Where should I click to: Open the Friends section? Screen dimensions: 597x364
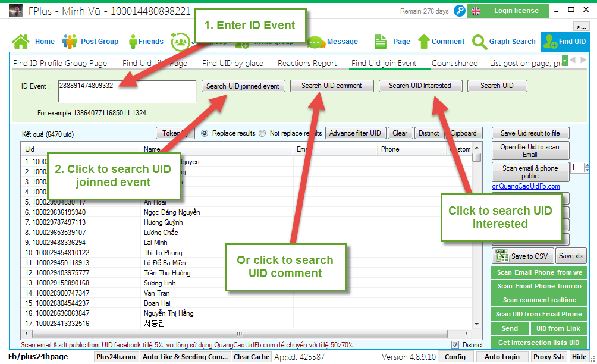[142, 42]
